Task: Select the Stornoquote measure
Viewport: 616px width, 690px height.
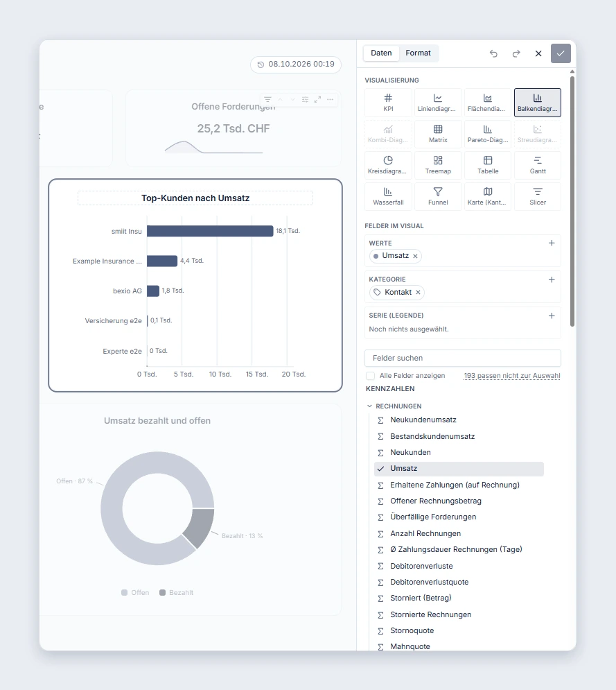Action: click(x=459, y=630)
